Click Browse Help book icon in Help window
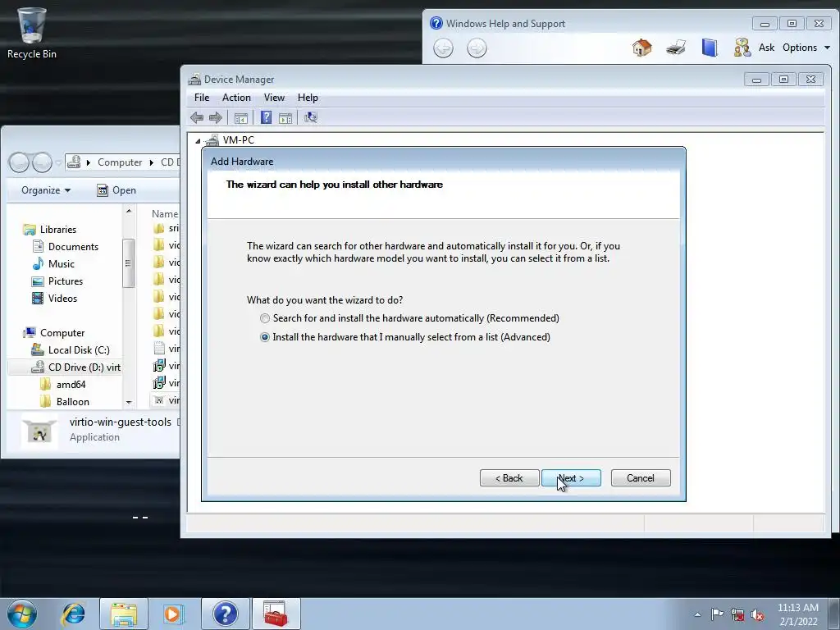 point(710,48)
